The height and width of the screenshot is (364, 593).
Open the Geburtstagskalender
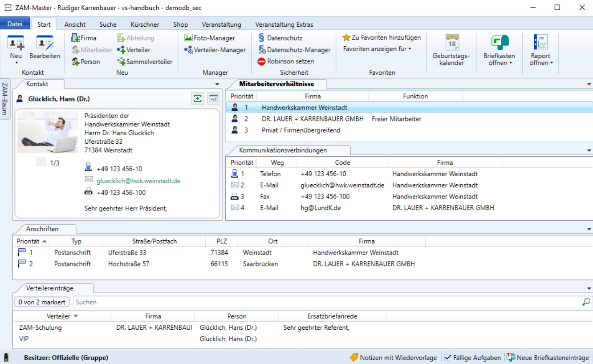(x=451, y=51)
